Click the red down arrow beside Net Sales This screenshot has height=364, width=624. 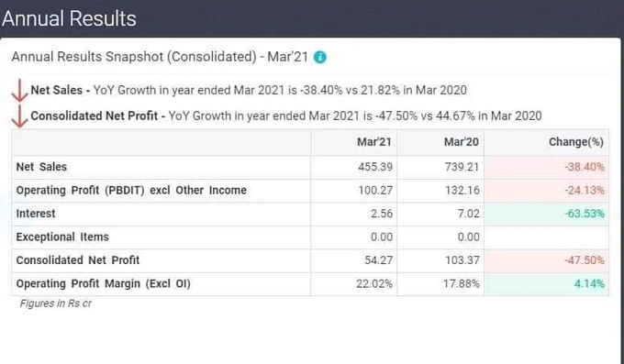(19, 91)
